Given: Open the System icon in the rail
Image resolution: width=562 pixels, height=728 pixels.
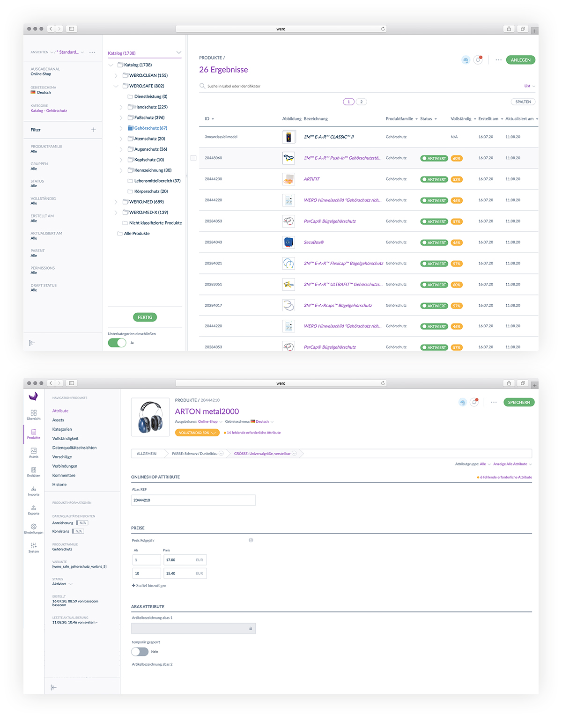Looking at the screenshot, I should click(x=34, y=548).
